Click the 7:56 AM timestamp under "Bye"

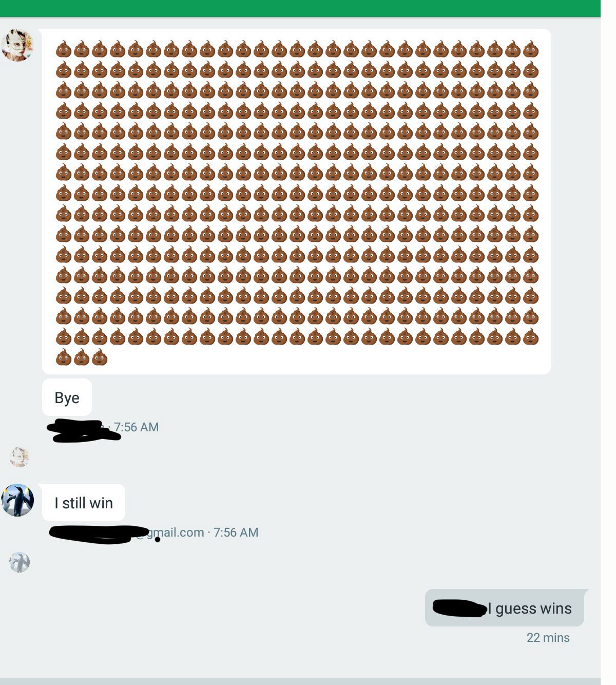coord(136,427)
